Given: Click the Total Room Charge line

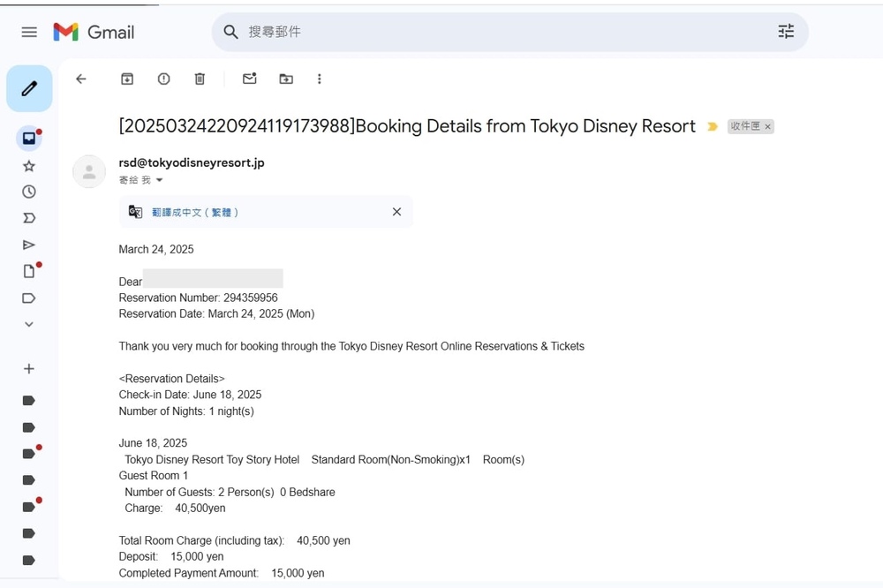Looking at the screenshot, I should (x=234, y=540).
